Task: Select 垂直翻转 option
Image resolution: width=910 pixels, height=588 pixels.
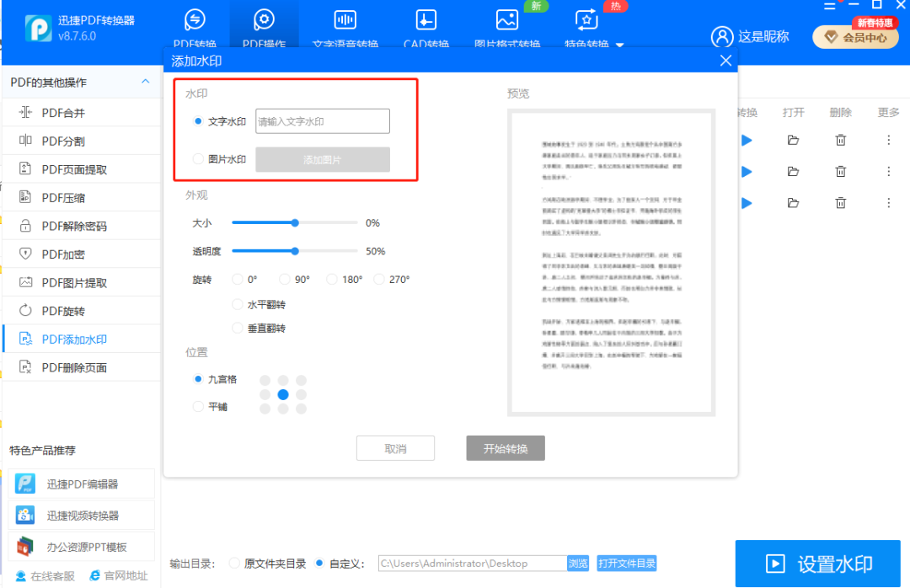Action: click(x=238, y=328)
